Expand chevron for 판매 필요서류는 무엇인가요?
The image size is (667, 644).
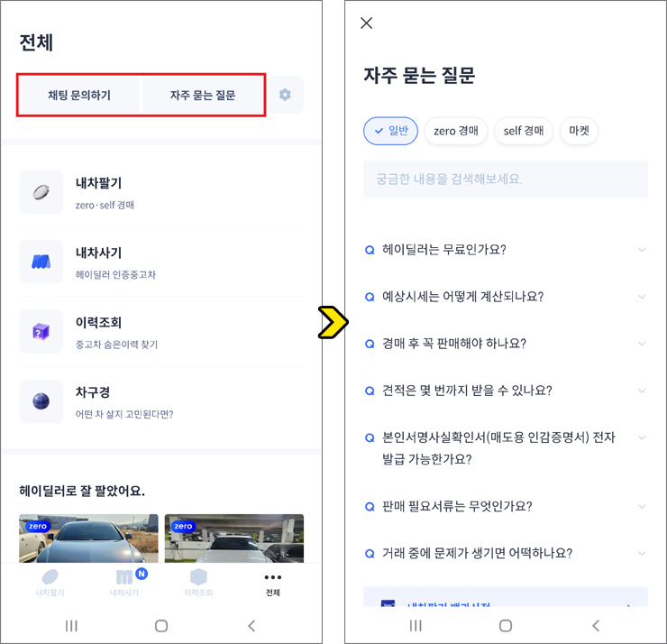click(x=642, y=507)
